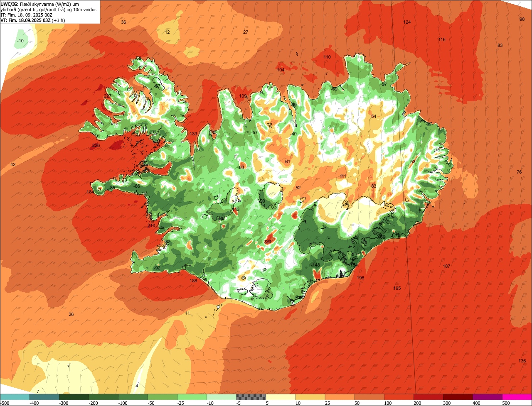Click the title line 'UWC/IG: Flæði skynvarma (W/m2) um'
Image resolution: width=532 pixels, height=406 pixels.
(x=40, y=4)
